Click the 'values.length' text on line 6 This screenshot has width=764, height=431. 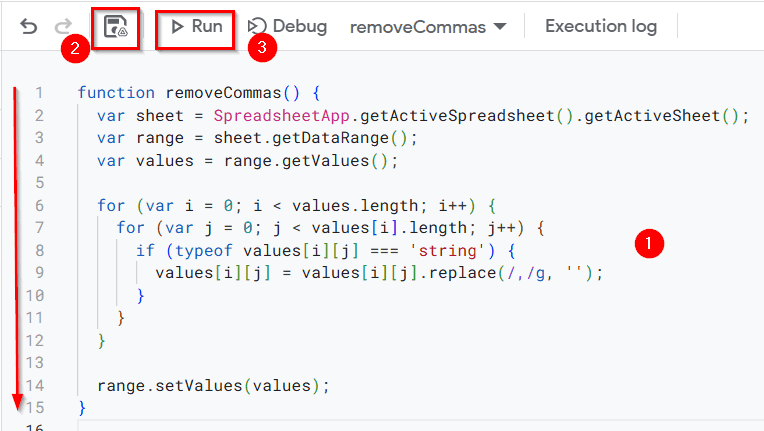pos(355,206)
